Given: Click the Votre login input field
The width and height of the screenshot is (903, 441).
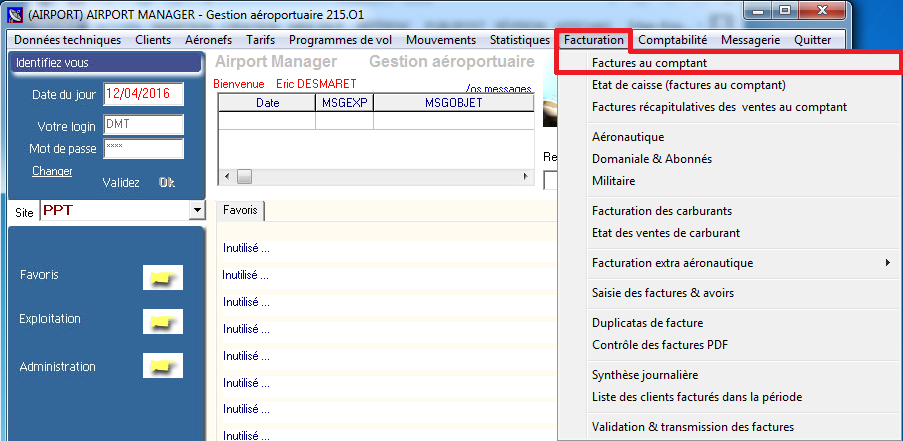Looking at the screenshot, I should (x=143, y=124).
